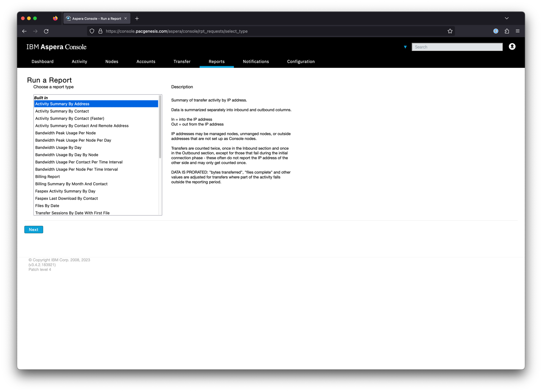Viewport: 542px width, 392px height.
Task: Open the Dashboard tab
Action: pos(42,61)
